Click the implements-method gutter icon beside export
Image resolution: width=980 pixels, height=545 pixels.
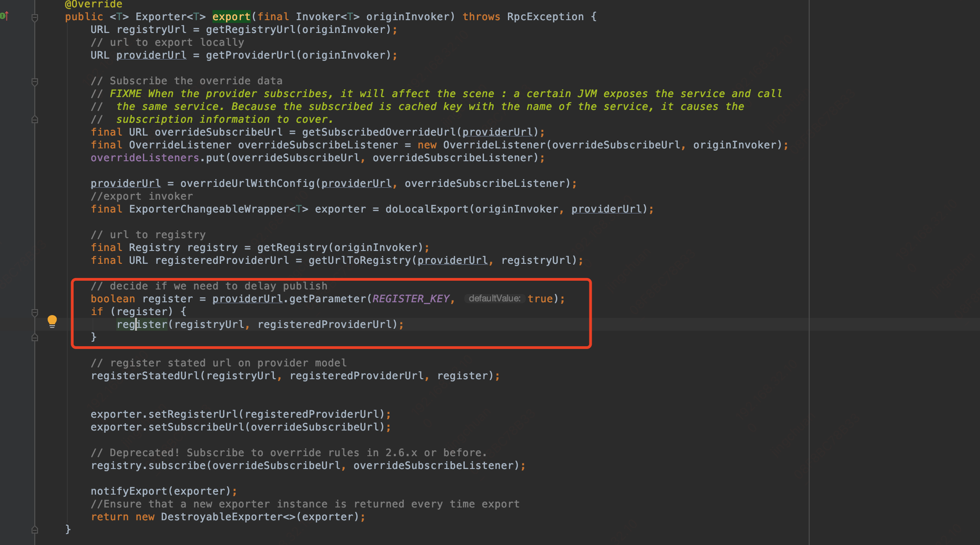pos(4,16)
